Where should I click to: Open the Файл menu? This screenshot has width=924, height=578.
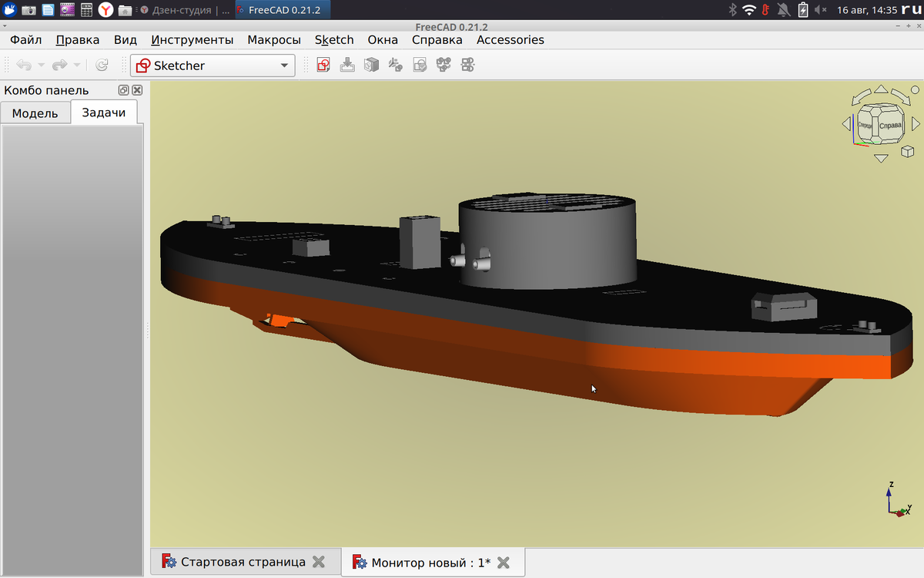(x=26, y=40)
